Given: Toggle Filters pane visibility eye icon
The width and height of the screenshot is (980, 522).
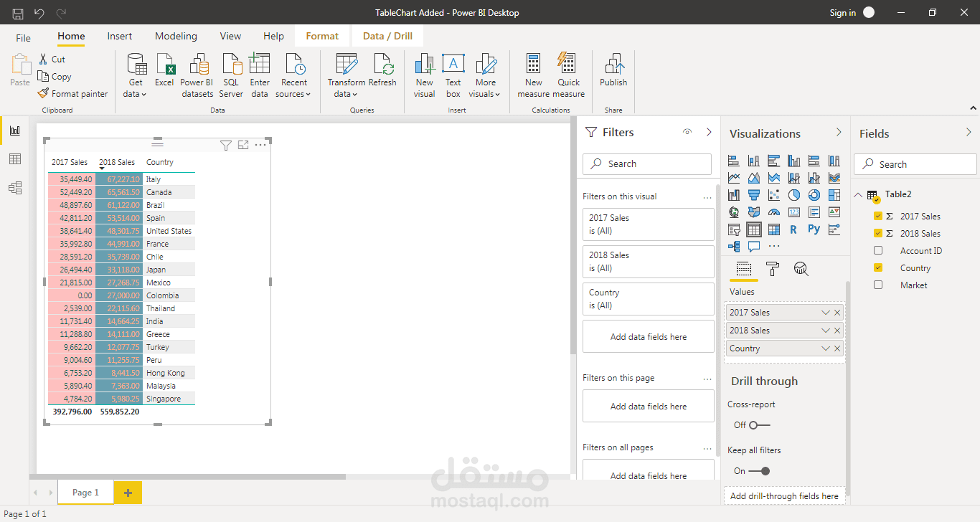Looking at the screenshot, I should 687,132.
